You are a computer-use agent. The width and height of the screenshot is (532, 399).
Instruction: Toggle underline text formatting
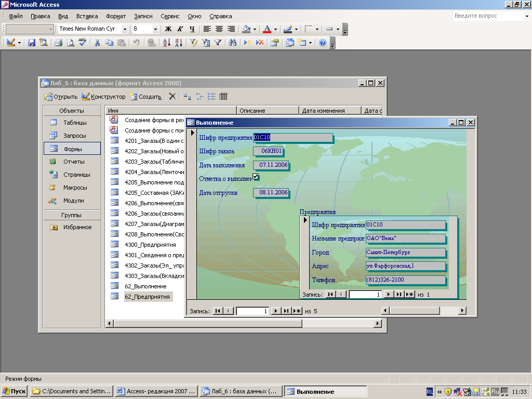point(192,29)
